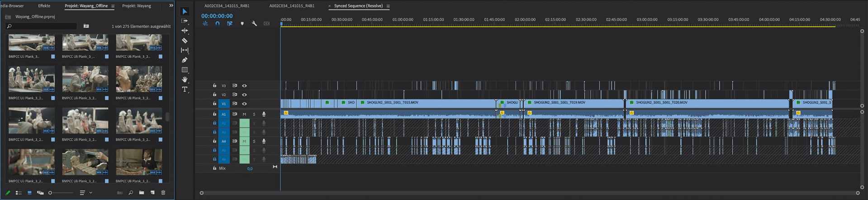Open Projekt: Wayang tab
The width and height of the screenshot is (868, 200).
(x=137, y=6)
